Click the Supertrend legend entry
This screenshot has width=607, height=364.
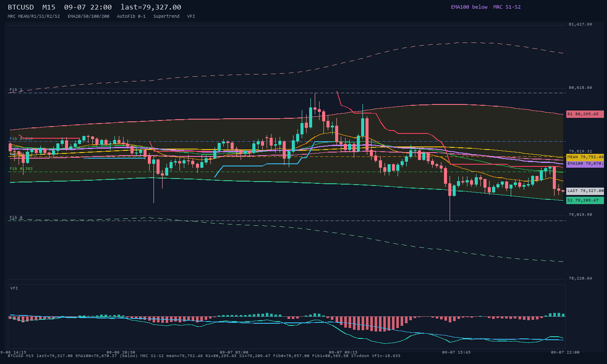[x=166, y=16]
